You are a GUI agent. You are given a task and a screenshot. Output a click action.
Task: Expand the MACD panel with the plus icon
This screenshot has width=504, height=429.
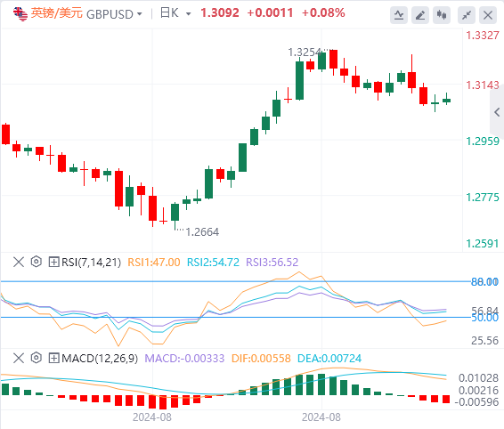pyautogui.click(x=53, y=358)
